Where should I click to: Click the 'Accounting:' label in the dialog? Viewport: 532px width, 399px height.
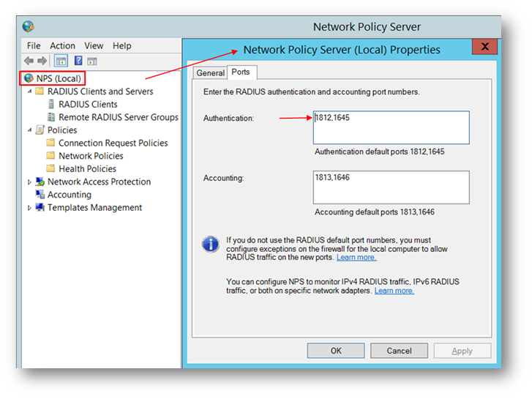[223, 178]
